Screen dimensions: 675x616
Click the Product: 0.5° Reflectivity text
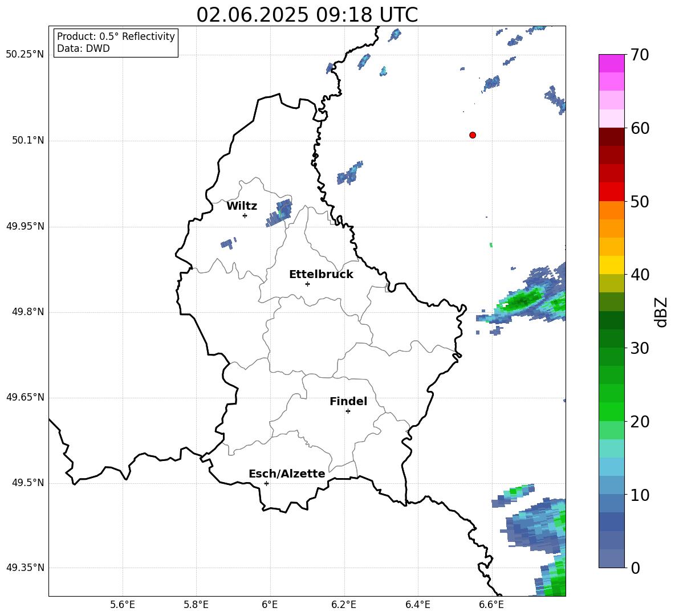[x=116, y=36]
